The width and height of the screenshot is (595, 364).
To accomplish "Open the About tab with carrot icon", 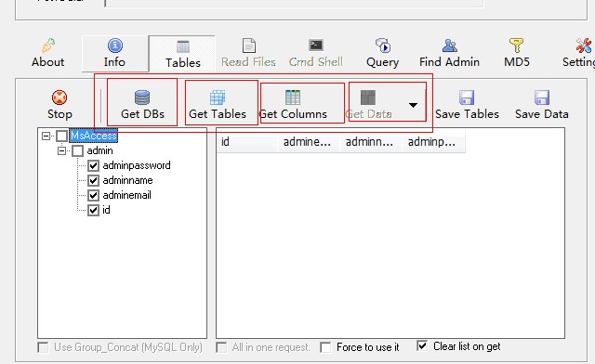I will click(47, 54).
